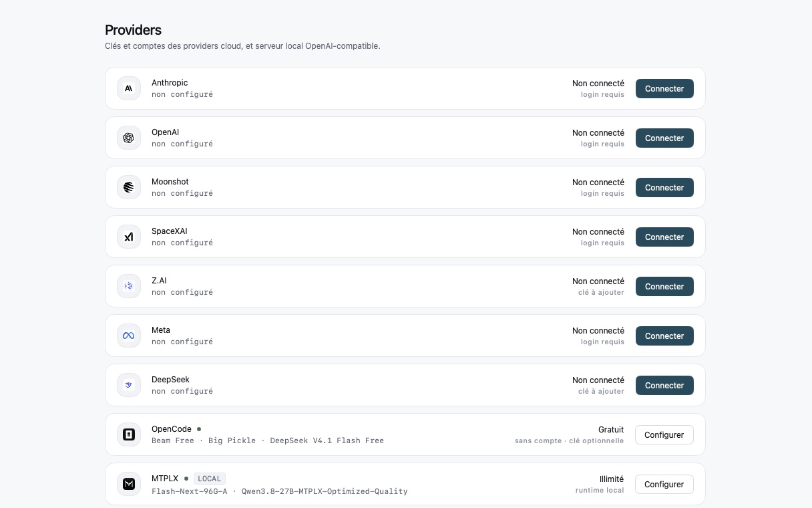Select the OpenAI provider name
This screenshot has height=508, width=812.
click(x=166, y=132)
